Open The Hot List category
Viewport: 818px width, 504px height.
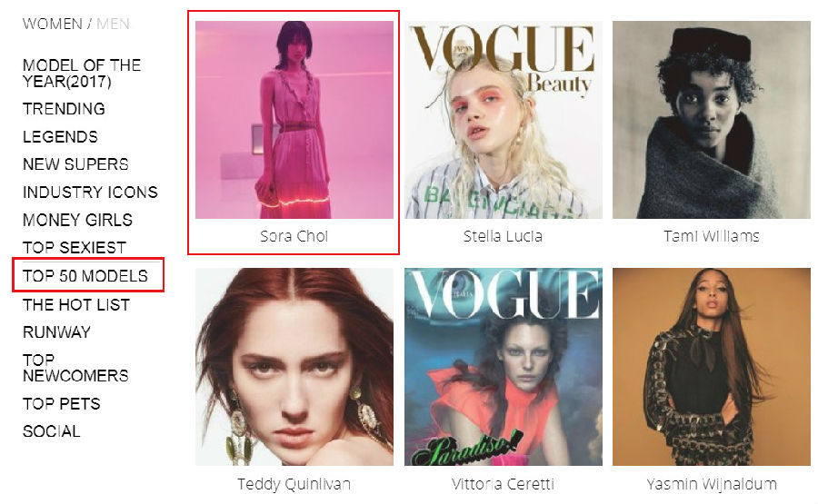(76, 304)
